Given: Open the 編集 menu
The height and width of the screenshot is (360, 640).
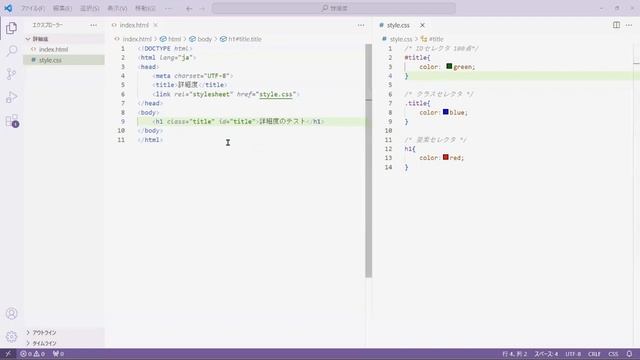Looking at the screenshot, I should (x=62, y=8).
